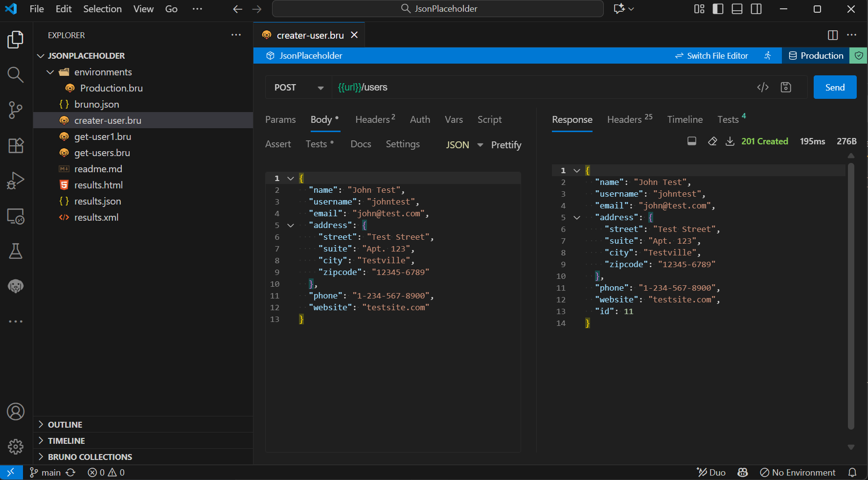Collapse the environments folder
868x480 pixels.
(50, 72)
